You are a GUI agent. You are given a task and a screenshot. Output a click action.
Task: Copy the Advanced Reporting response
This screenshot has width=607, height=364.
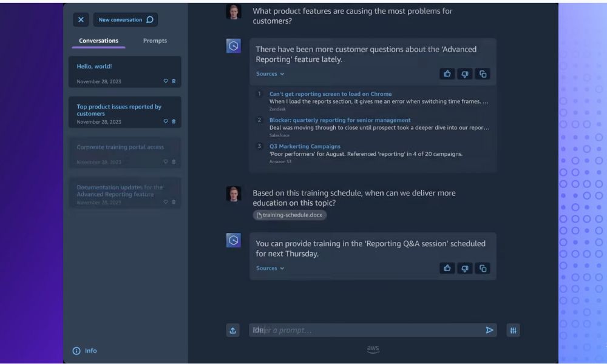click(483, 73)
